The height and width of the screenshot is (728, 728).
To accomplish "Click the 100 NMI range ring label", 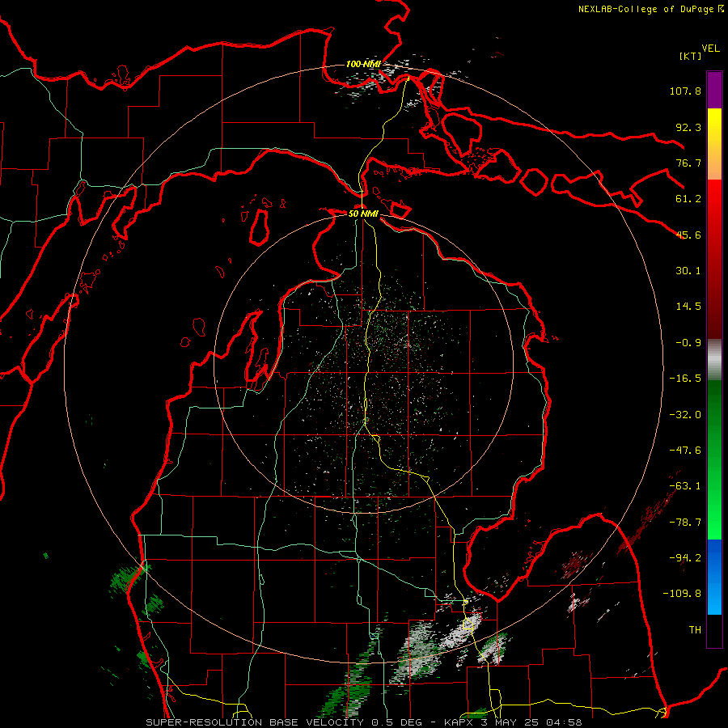I will point(363,64).
